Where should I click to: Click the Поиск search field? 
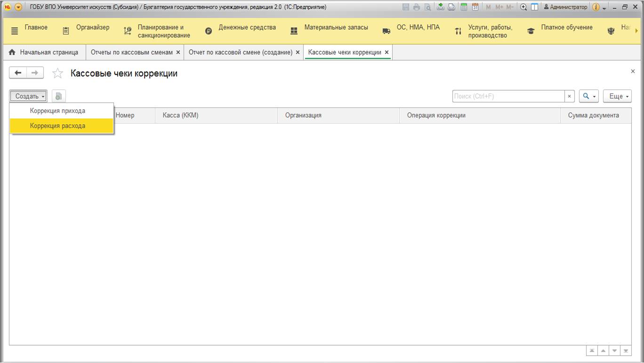click(507, 96)
